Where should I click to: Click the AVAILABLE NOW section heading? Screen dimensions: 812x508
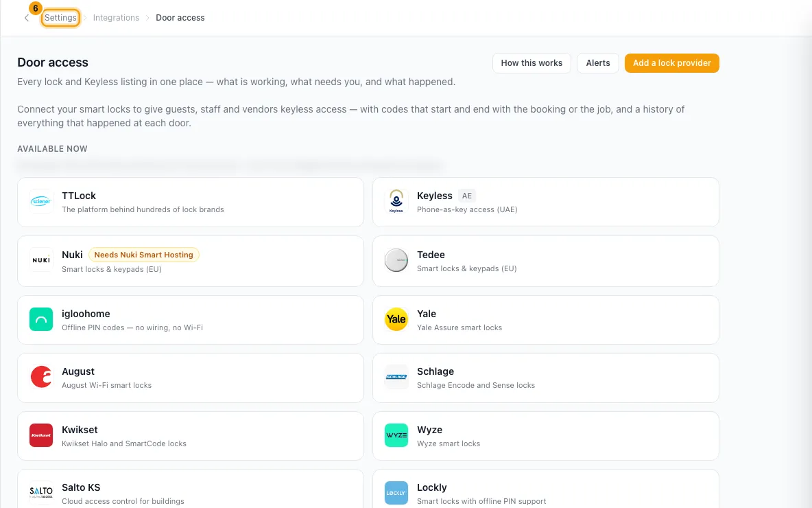pos(52,149)
